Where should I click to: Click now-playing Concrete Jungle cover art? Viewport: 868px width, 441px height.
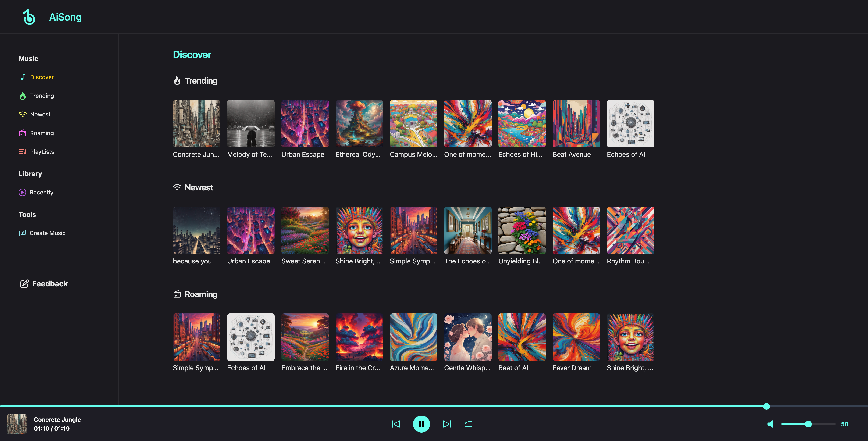click(17, 424)
